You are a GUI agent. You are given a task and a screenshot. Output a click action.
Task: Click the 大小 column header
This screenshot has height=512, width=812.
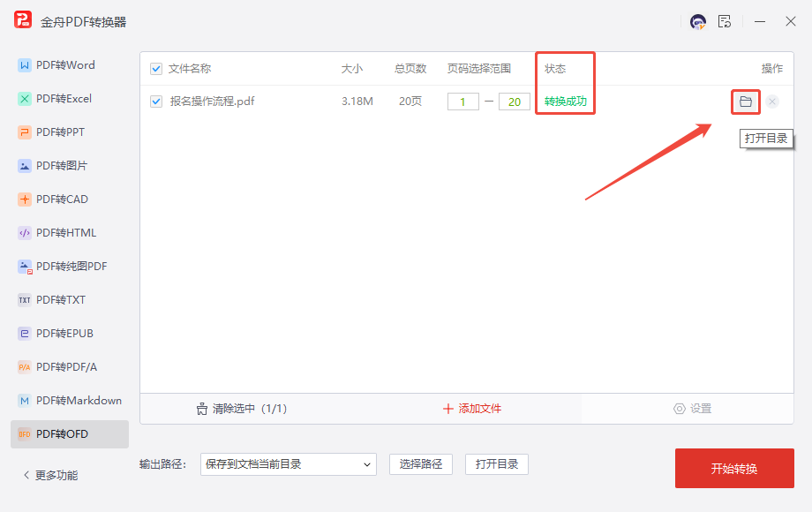tap(352, 69)
